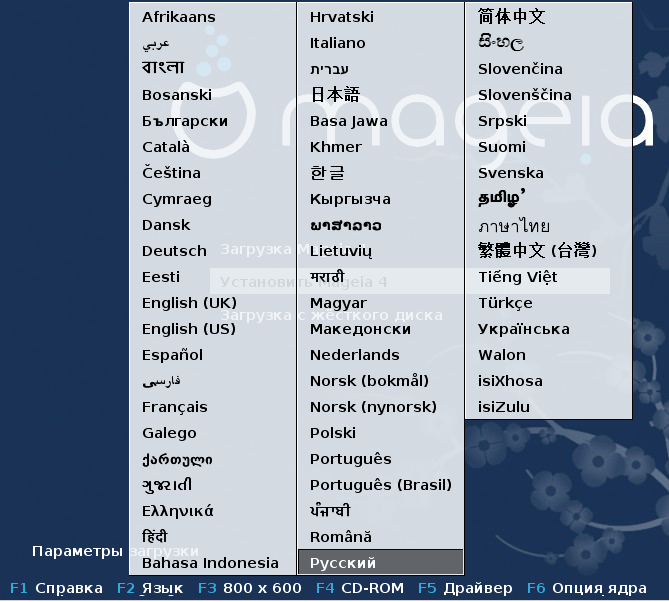Select Galego's neighbor ქართული language
The height and width of the screenshot is (602, 669).
[177, 459]
